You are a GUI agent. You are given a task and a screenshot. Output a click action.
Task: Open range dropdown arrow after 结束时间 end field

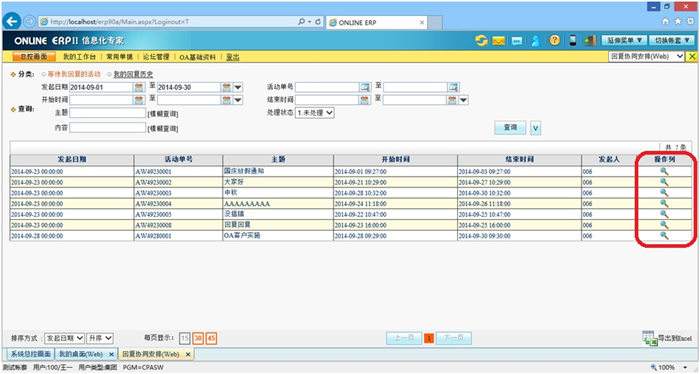(x=464, y=100)
